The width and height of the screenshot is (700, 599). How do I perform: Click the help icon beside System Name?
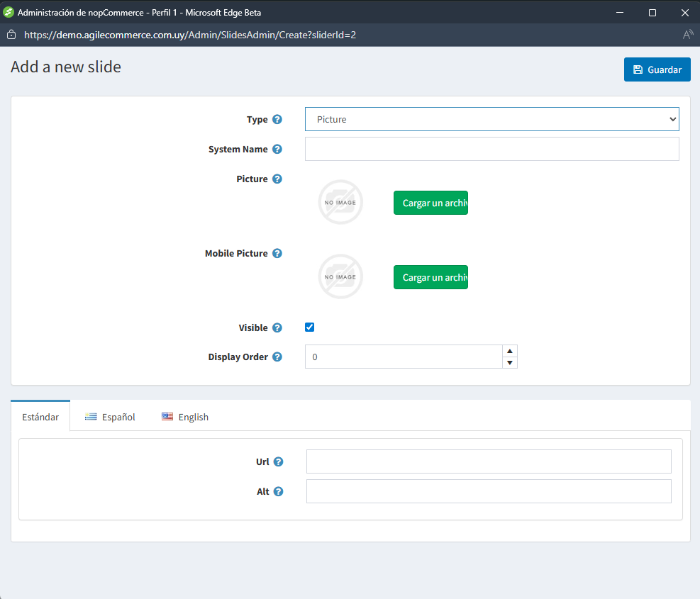[277, 150]
